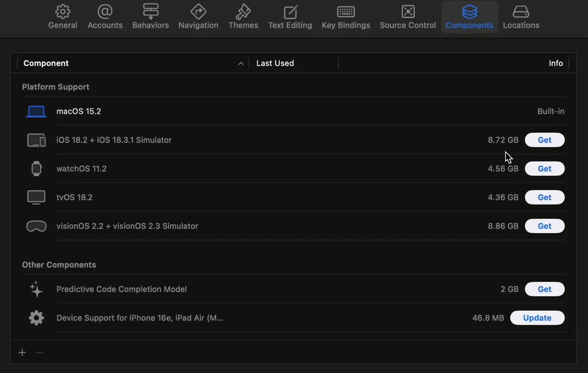Open the Key Bindings keyboard icon
Image resolution: width=588 pixels, height=373 pixels.
click(x=345, y=11)
